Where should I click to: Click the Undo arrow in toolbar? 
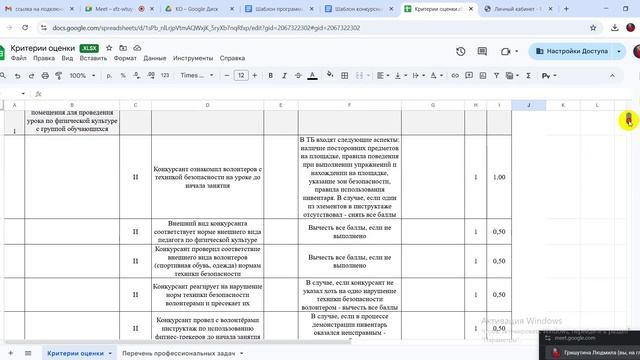(x=17, y=76)
